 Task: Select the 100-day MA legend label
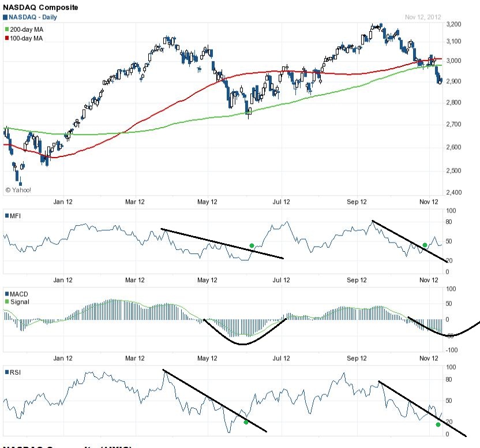26,38
